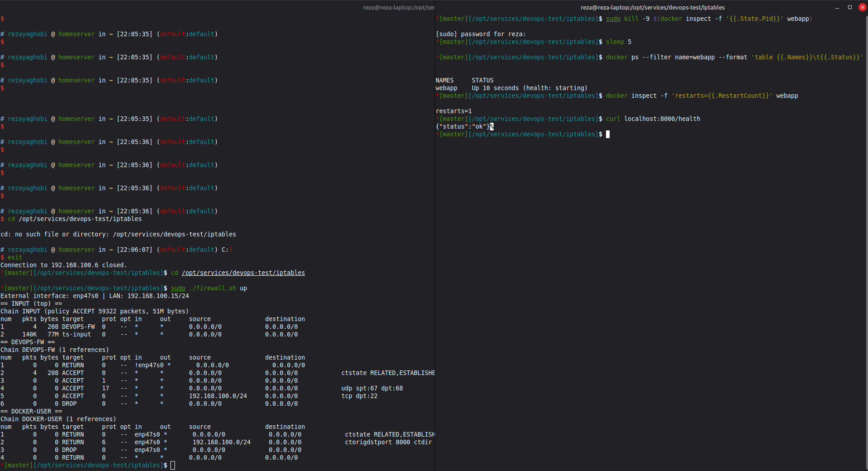Focus the right terminal prompt cursor
The width and height of the screenshot is (868, 471).
click(x=608, y=134)
